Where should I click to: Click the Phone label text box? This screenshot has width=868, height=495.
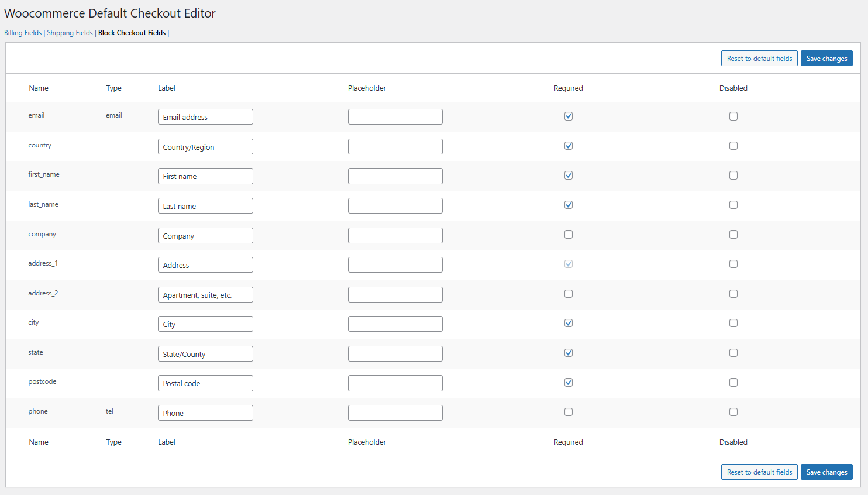205,413
